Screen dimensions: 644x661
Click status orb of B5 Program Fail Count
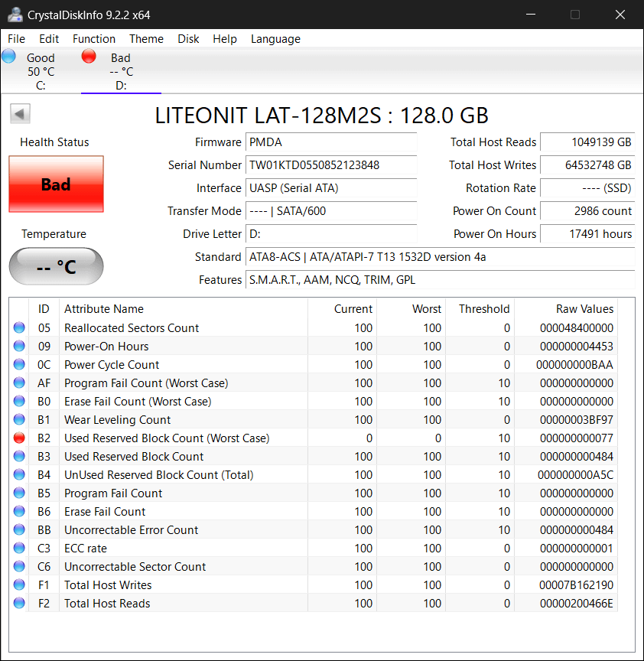pos(19,493)
